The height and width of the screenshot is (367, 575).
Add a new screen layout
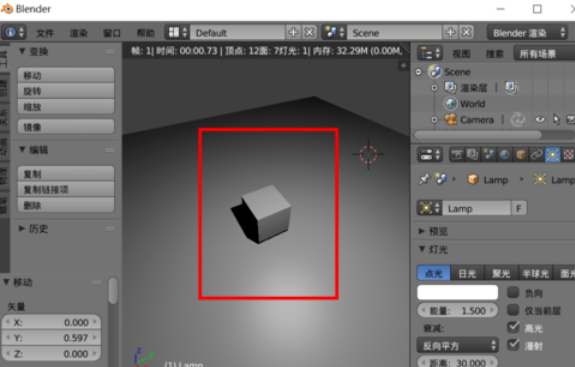(x=293, y=33)
